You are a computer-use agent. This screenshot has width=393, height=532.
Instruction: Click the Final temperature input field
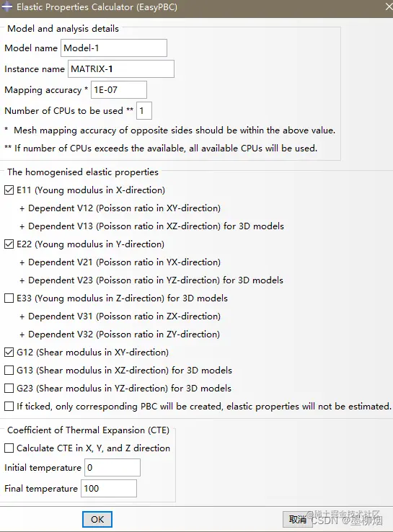[109, 489]
